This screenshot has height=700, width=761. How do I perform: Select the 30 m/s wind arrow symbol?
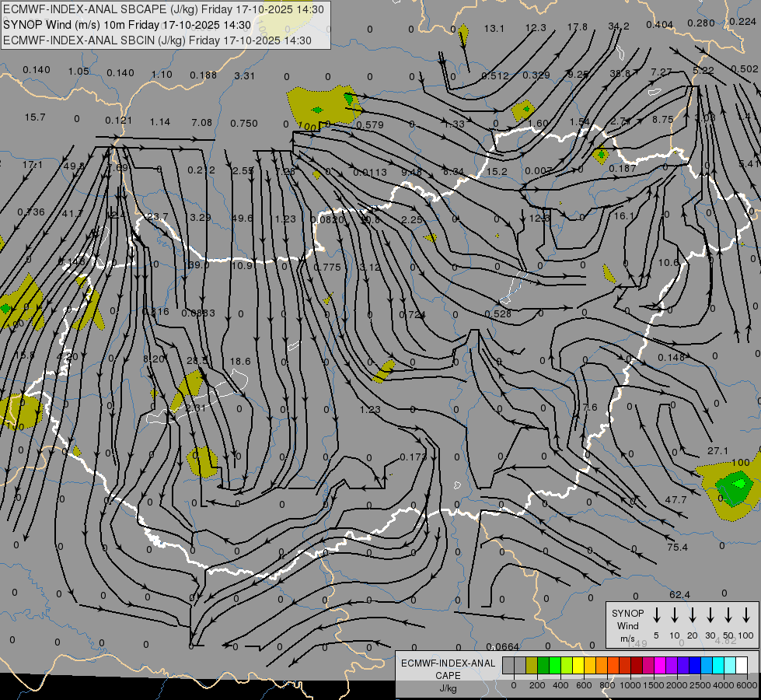(710, 615)
